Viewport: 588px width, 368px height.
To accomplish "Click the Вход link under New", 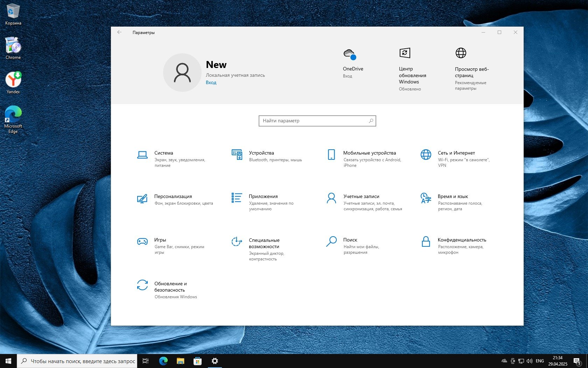I will [x=211, y=83].
